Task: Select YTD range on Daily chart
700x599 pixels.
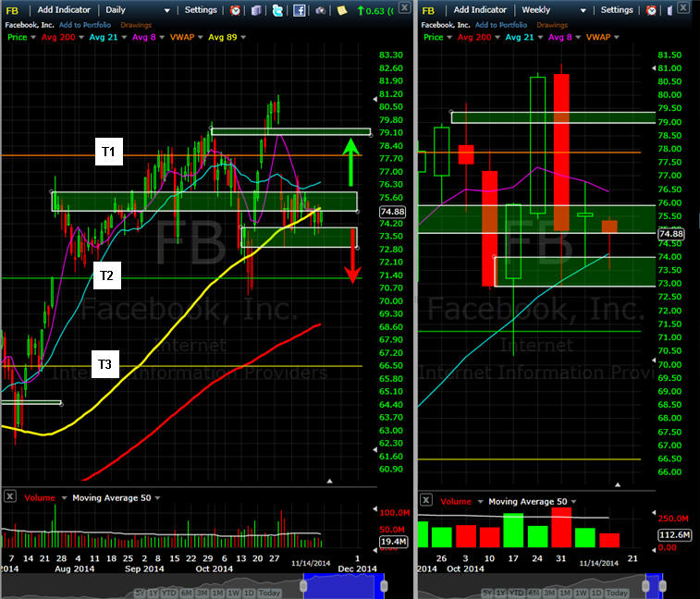Action: (x=168, y=593)
